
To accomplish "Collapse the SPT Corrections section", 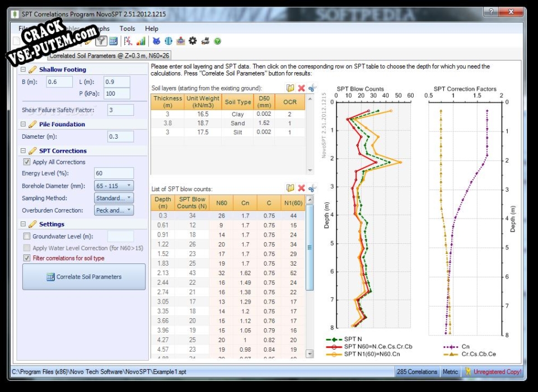I will [x=23, y=151].
